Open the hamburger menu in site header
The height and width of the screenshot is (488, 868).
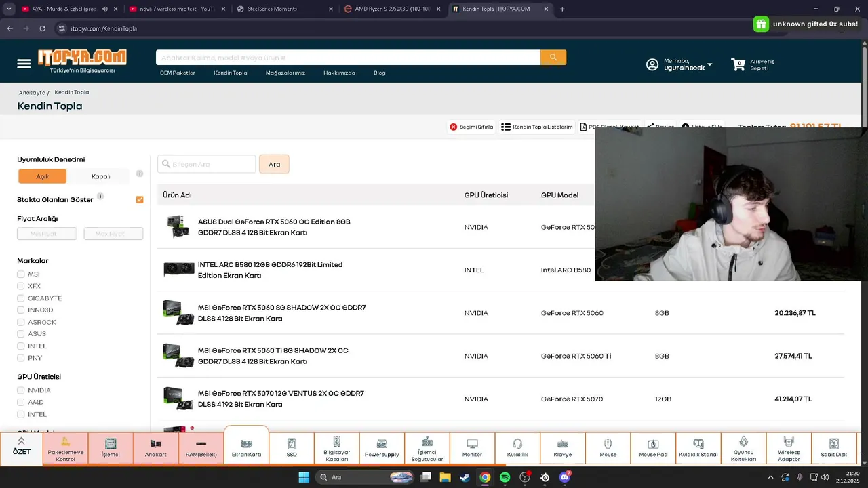pos(24,64)
